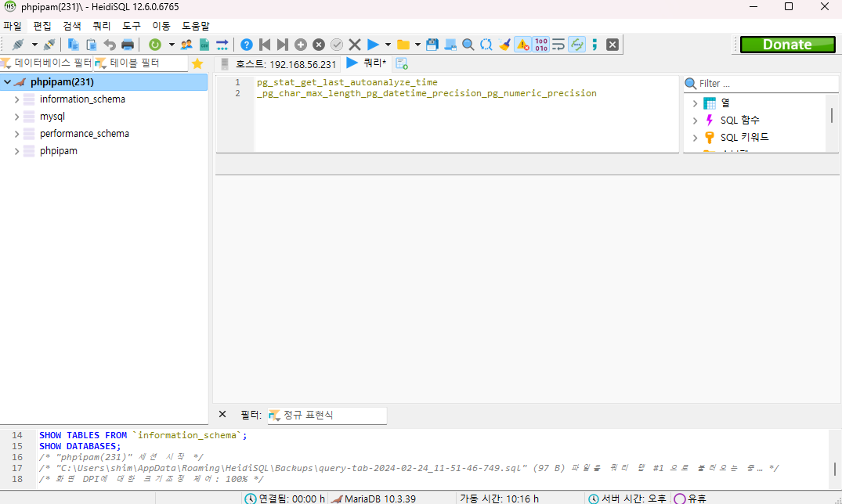Open the dropdown arrow next to connect icon

pyautogui.click(x=34, y=45)
